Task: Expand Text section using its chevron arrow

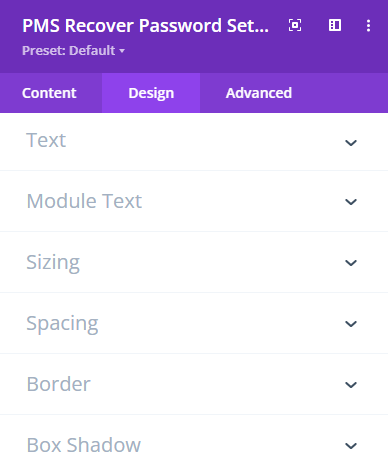Action: [x=351, y=143]
